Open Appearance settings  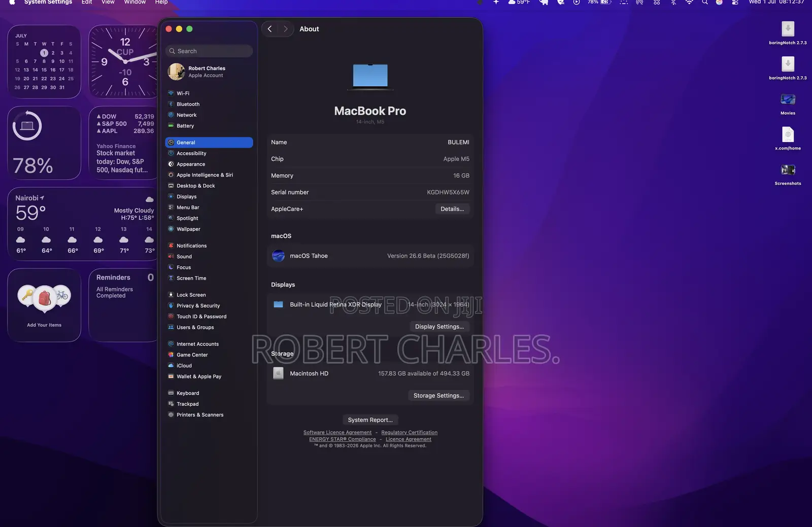[209, 164]
